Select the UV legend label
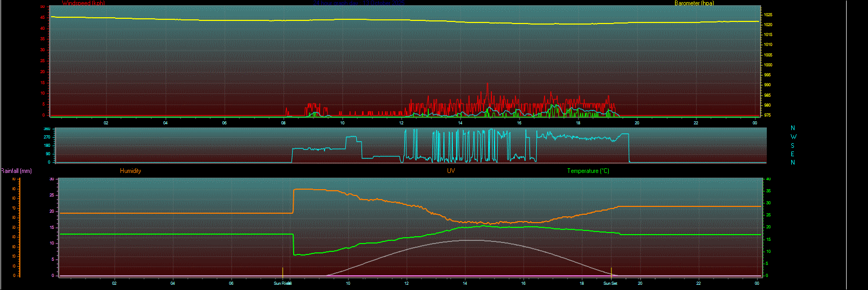The height and width of the screenshot is (290, 868). tap(451, 171)
